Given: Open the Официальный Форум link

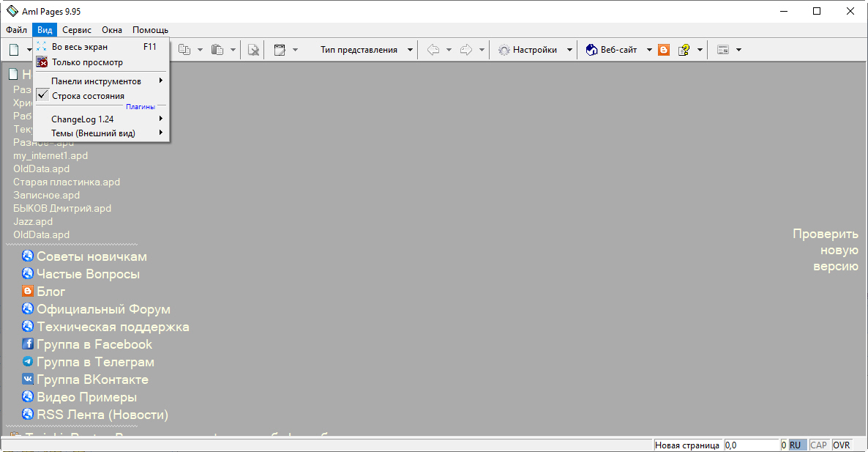Looking at the screenshot, I should coord(103,309).
